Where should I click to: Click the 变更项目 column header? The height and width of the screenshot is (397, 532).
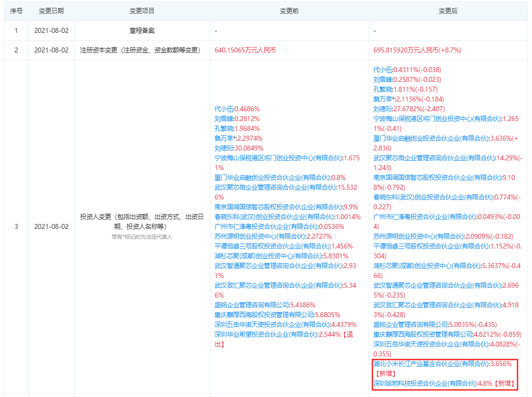click(x=142, y=11)
